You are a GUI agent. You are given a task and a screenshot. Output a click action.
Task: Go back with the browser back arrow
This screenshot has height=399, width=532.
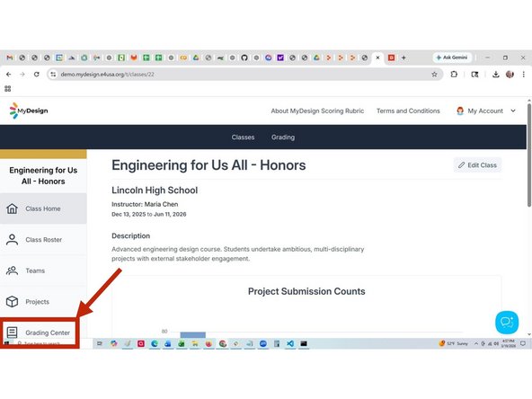[x=9, y=75]
